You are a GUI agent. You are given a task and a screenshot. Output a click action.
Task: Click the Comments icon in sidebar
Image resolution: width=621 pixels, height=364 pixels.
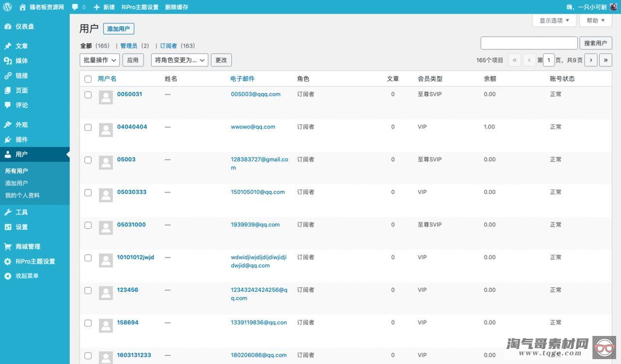8,105
